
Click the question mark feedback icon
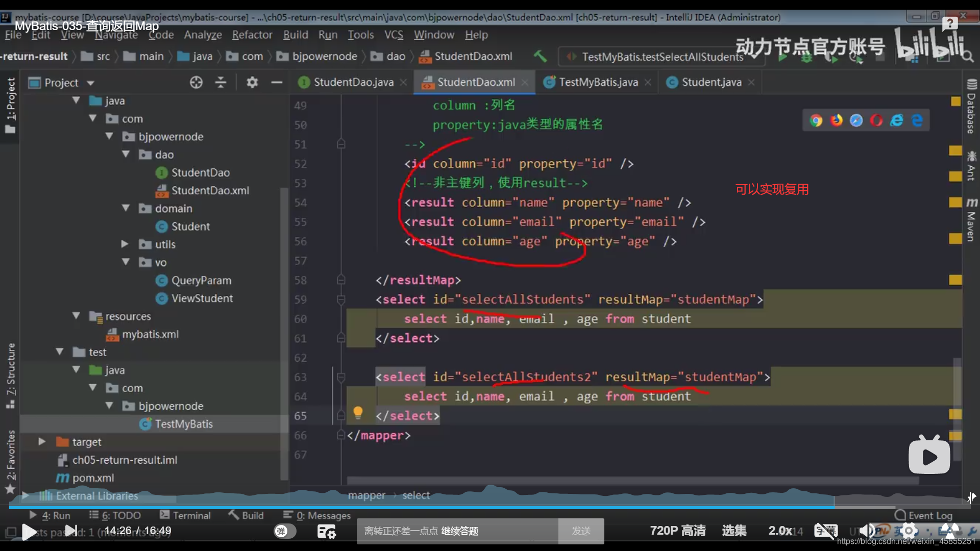point(950,23)
